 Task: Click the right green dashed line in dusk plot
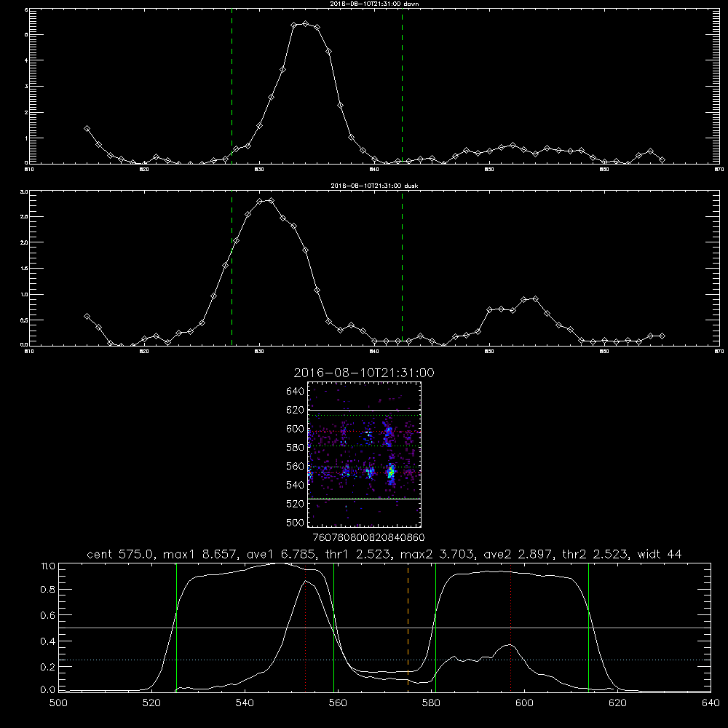[x=402, y=268]
